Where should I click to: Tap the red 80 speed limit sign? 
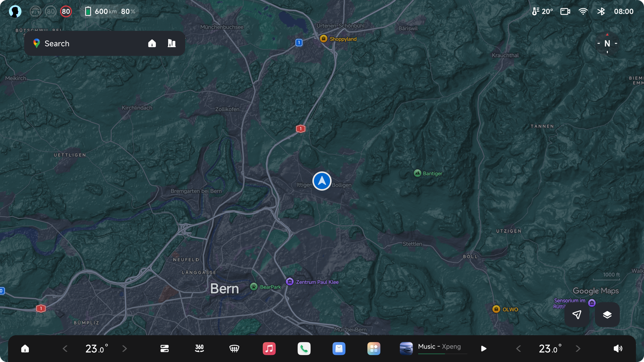pyautogui.click(x=66, y=12)
